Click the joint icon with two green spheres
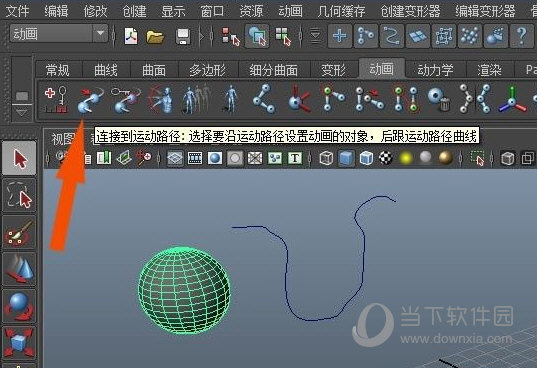This screenshot has width=537, height=368. (x=406, y=100)
